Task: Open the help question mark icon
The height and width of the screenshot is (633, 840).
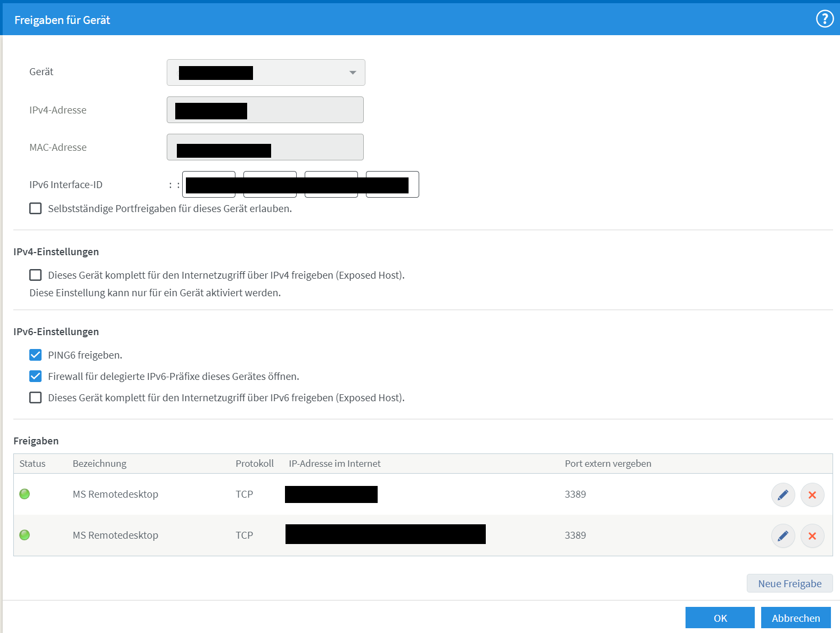Action: pos(824,19)
